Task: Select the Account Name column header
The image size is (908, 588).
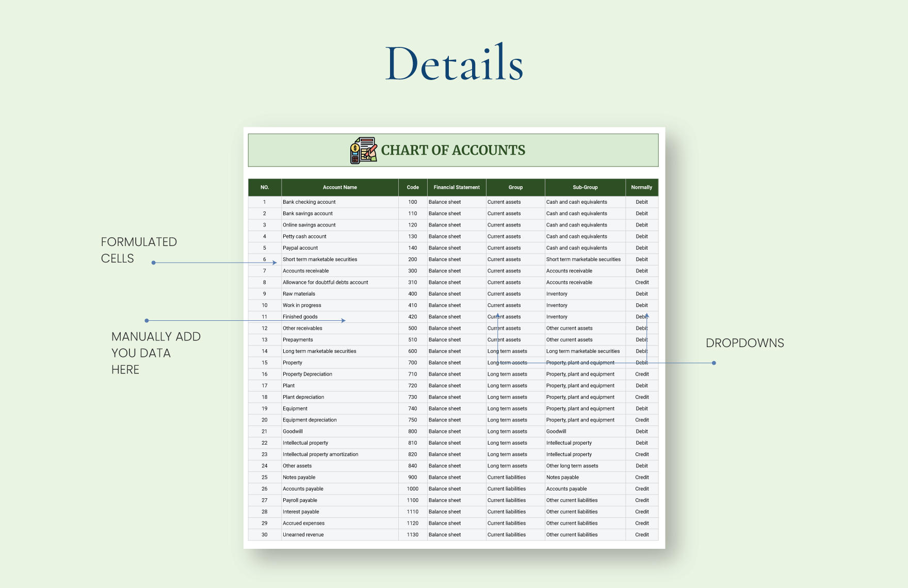Action: coord(340,187)
